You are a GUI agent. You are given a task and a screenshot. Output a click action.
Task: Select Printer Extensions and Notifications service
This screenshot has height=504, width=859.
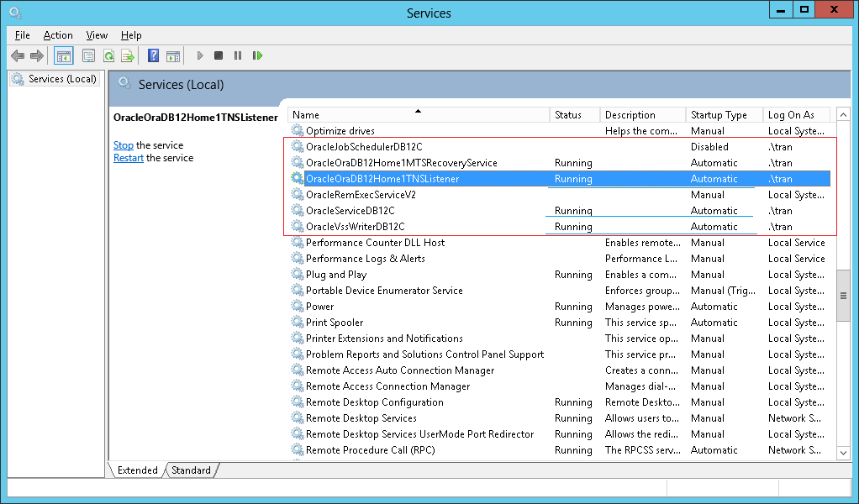pos(559,339)
